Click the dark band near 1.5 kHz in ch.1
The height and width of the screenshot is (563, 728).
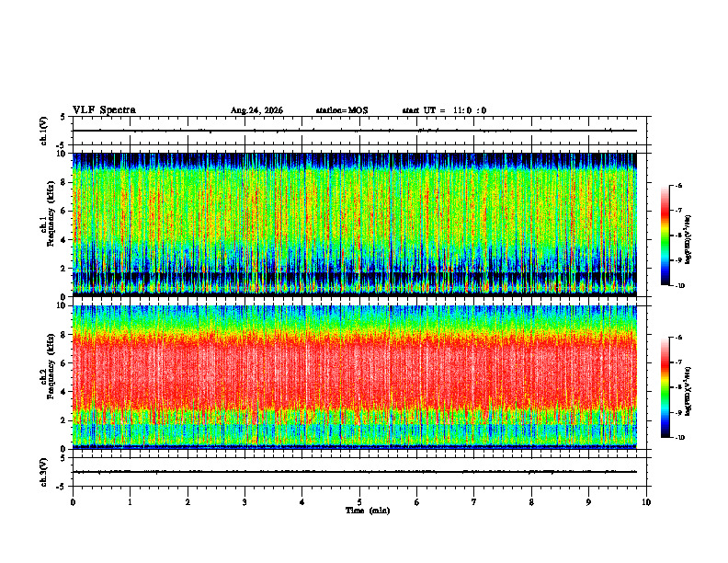tap(355, 276)
